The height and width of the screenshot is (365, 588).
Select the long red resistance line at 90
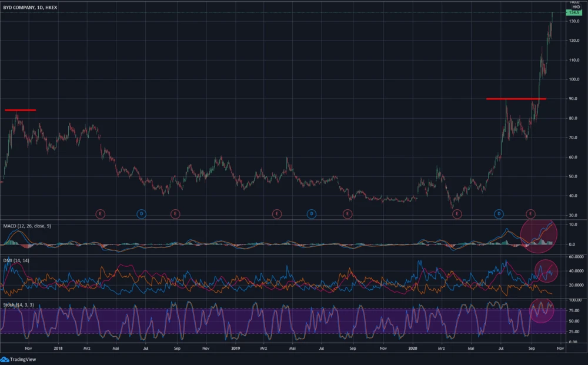click(516, 99)
